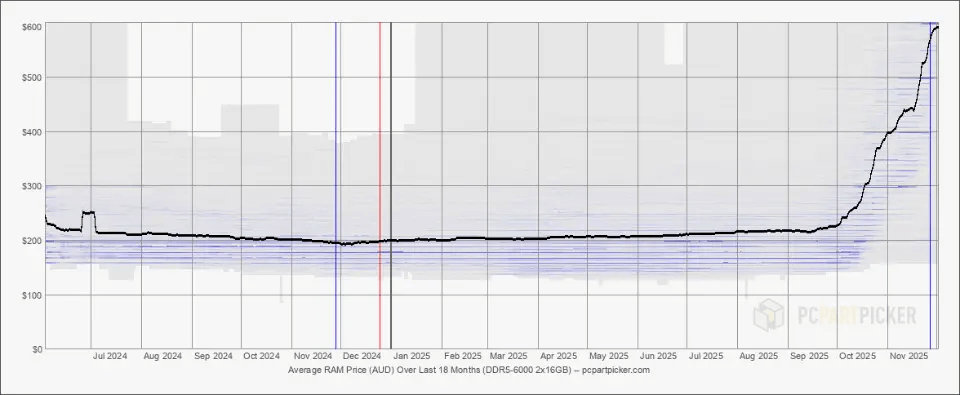960x395 pixels.
Task: Click the chart title Average RAM Price caption
Action: pos(468,370)
